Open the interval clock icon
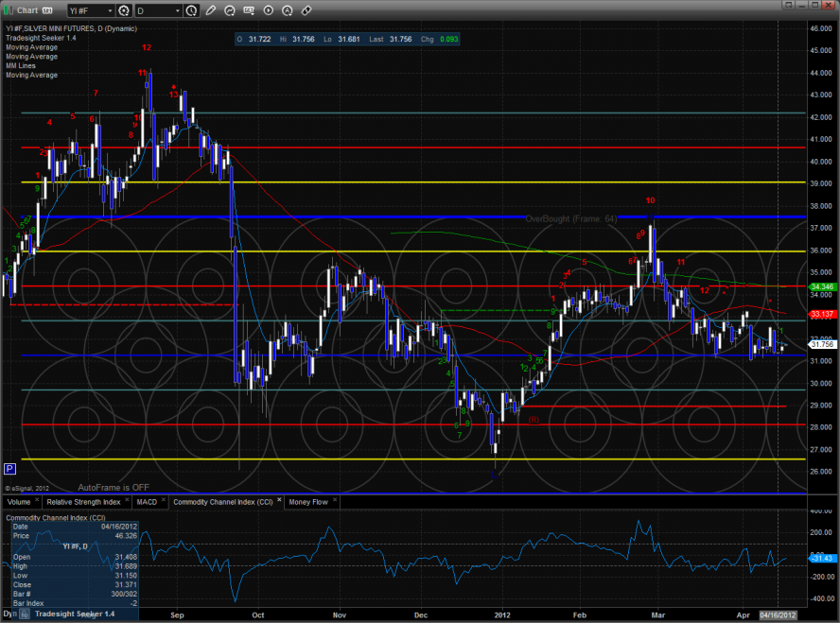The width and height of the screenshot is (840, 623). tap(193, 10)
